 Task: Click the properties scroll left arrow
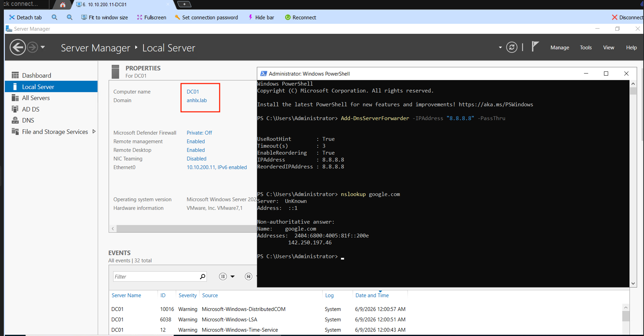coord(113,229)
